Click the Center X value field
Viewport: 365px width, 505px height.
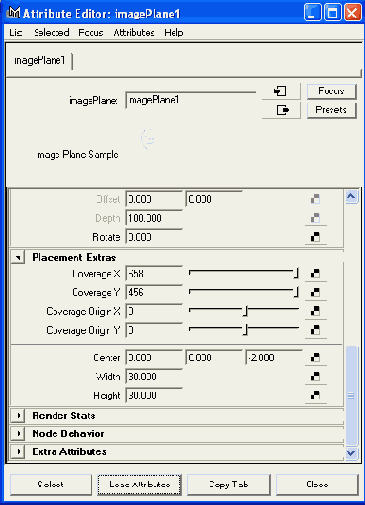tap(154, 358)
